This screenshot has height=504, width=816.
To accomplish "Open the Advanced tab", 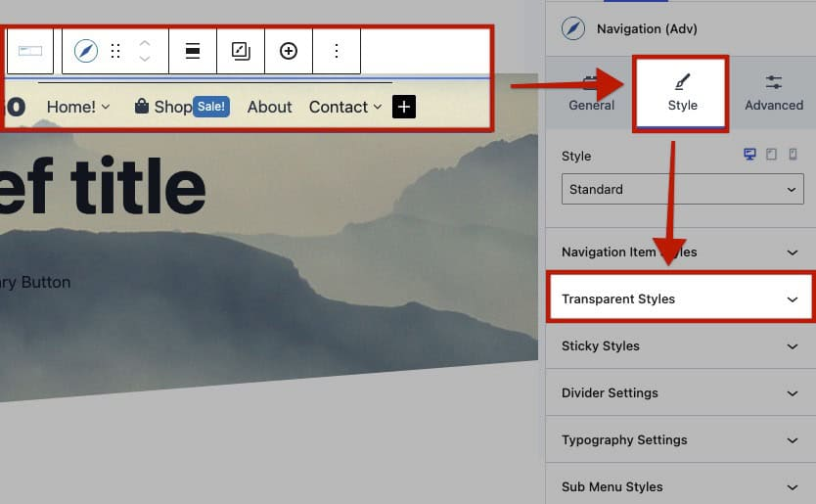I will [773, 93].
